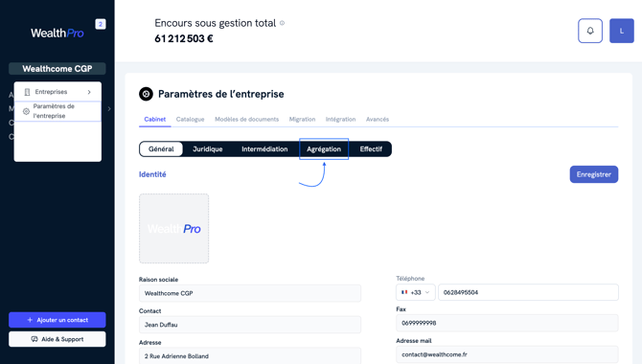Expand the Entreprises submenu chevron
The height and width of the screenshot is (364, 642).
pos(89,92)
